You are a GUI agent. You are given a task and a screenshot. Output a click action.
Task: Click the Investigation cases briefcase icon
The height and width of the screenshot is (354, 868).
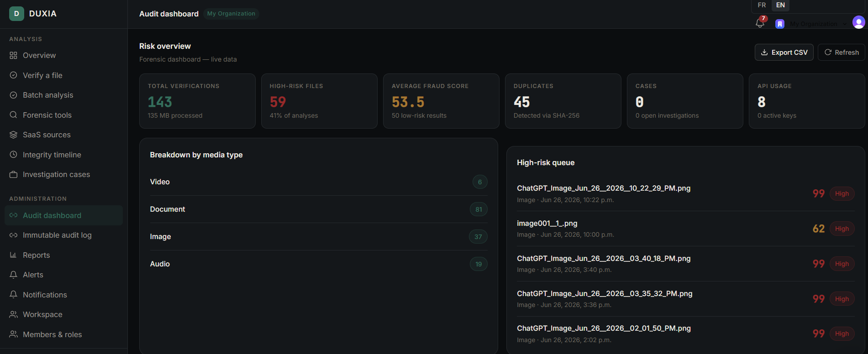click(x=13, y=174)
